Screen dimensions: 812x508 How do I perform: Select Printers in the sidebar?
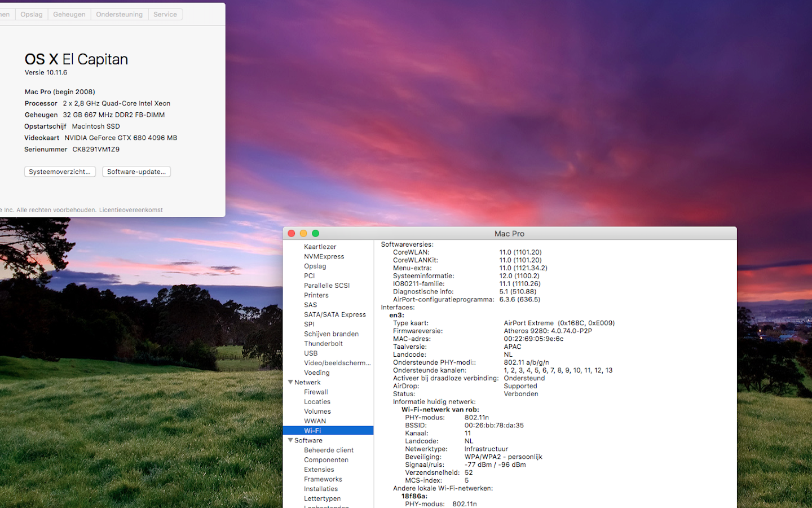pyautogui.click(x=316, y=295)
